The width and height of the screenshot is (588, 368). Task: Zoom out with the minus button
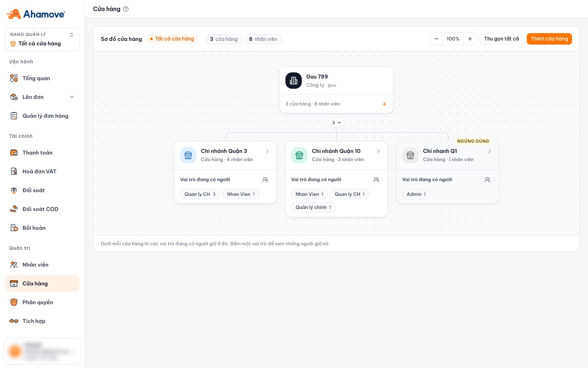click(x=437, y=39)
